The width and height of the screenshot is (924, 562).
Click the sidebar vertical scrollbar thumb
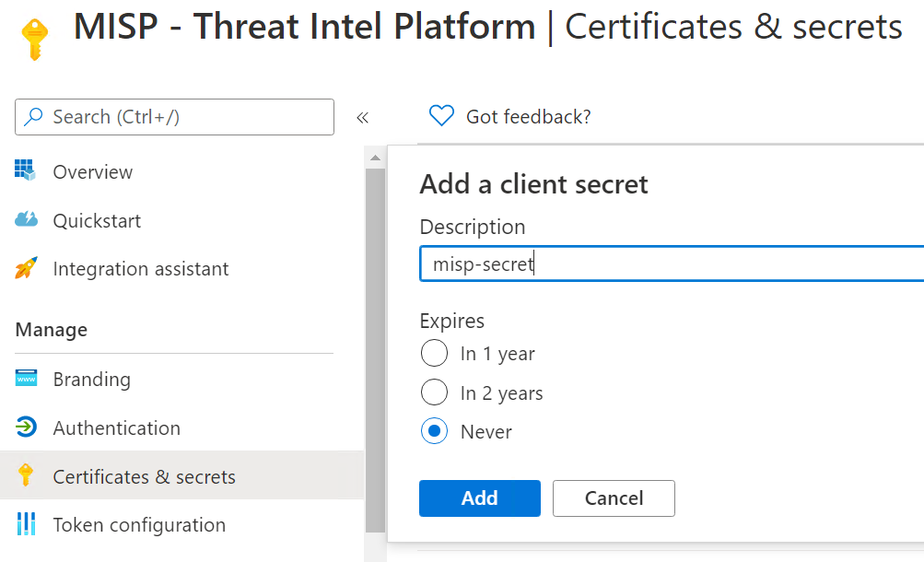pyautogui.click(x=375, y=350)
